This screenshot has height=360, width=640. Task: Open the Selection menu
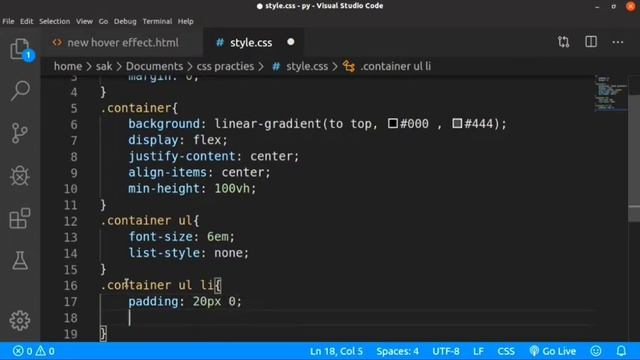[55, 21]
